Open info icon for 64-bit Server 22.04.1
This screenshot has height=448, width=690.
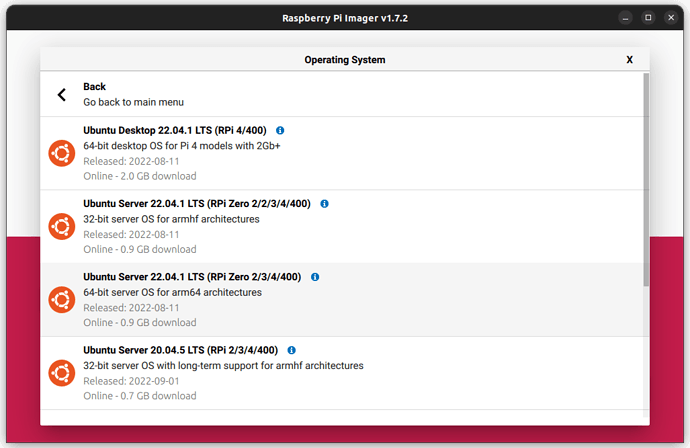pos(315,277)
